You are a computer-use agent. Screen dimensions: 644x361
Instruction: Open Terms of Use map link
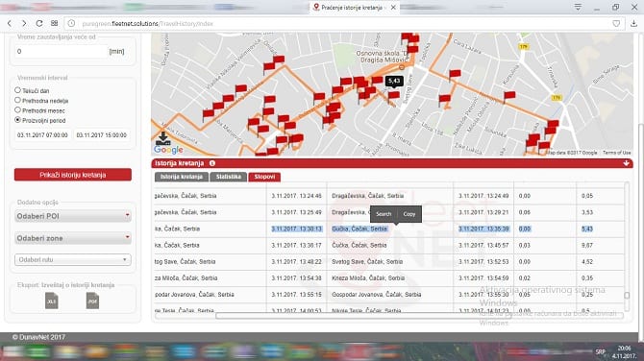[x=616, y=153]
